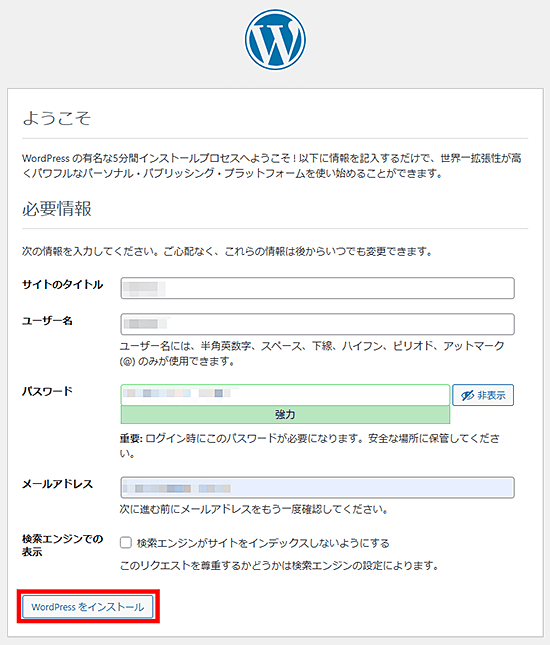
Task: Click the ユーザー名には、半角英数字 hint text
Action: 312,353
